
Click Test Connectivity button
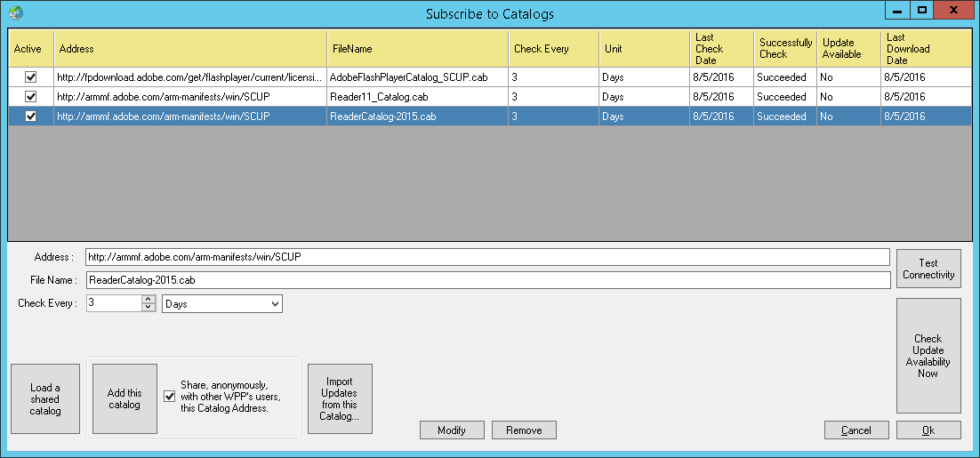click(928, 269)
